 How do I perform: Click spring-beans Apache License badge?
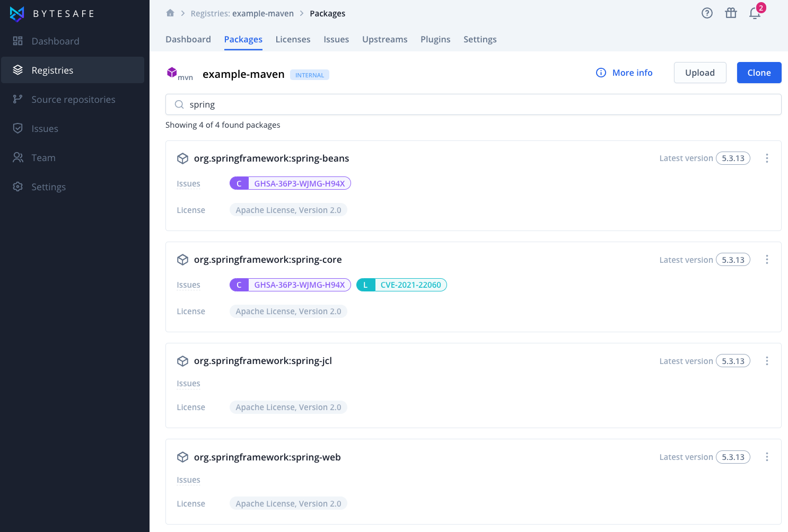click(288, 210)
